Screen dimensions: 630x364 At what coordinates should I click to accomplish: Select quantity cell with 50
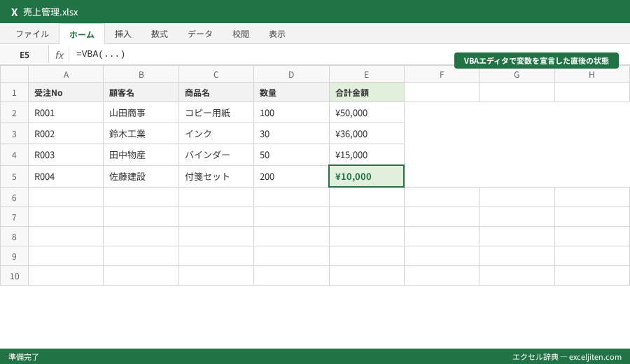click(291, 155)
